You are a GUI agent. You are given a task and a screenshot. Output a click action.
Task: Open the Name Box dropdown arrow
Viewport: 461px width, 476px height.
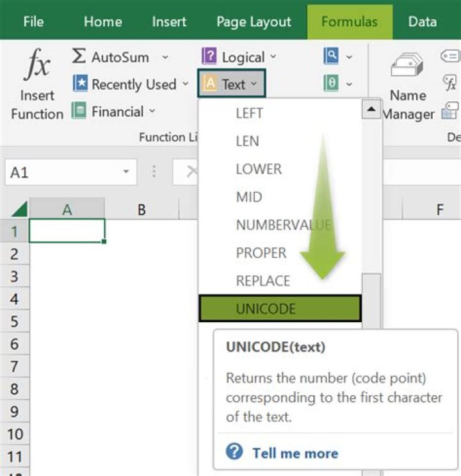(x=126, y=172)
